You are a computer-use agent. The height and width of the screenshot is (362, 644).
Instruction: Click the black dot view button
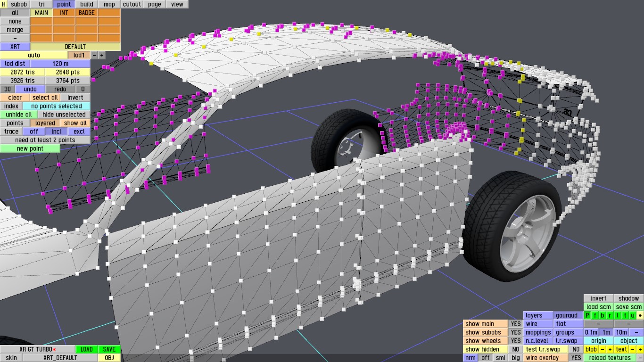pos(640,315)
